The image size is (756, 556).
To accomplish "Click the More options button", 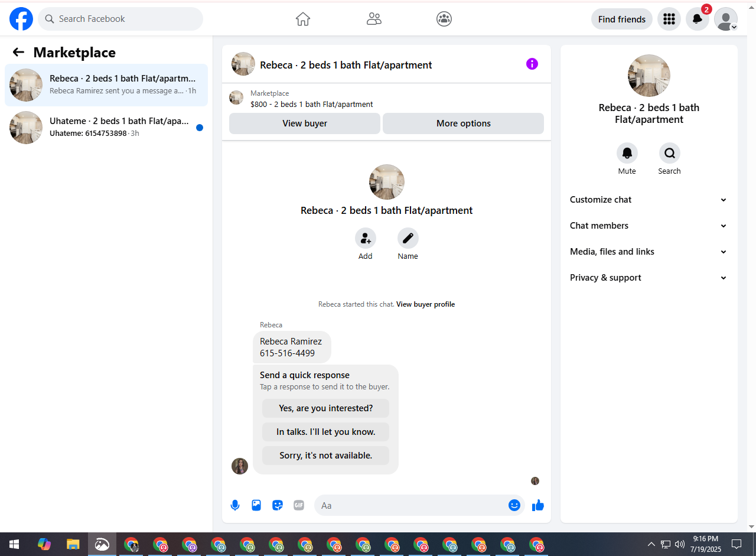I will (x=464, y=123).
